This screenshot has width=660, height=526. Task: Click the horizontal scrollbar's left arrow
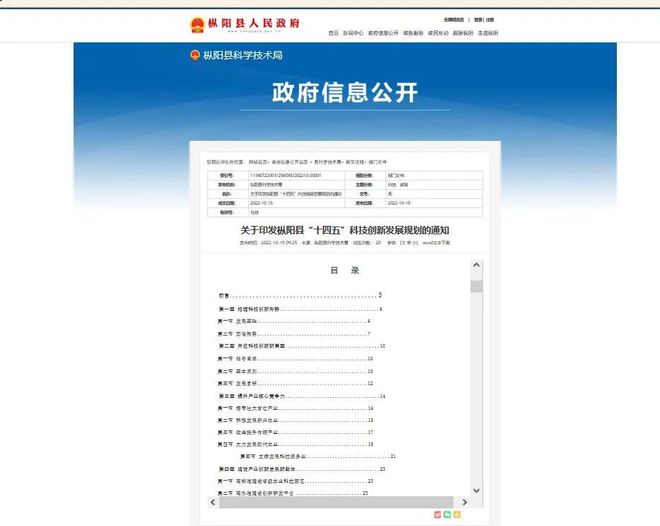213,502
